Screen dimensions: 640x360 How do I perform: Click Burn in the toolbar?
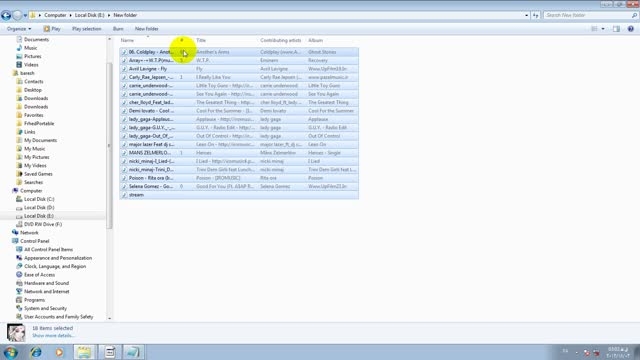118,29
